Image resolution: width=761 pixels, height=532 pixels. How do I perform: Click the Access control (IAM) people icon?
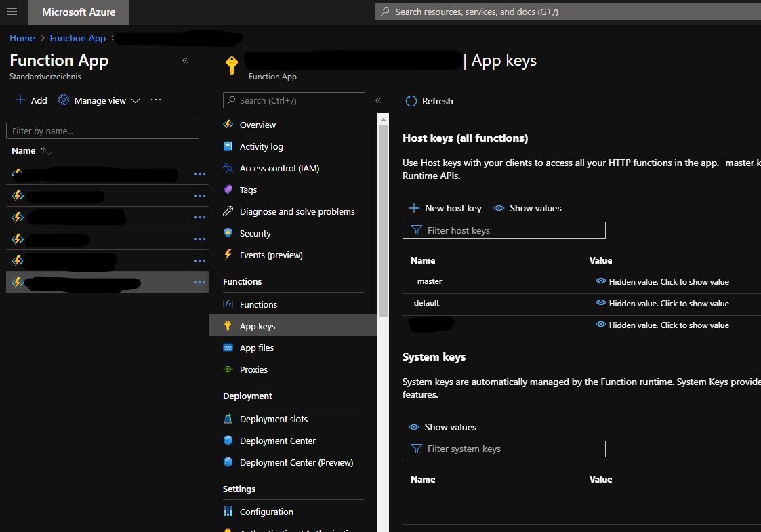pos(228,168)
